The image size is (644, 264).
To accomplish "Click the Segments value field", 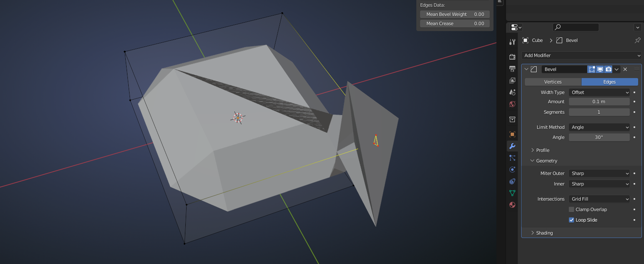I will pyautogui.click(x=599, y=112).
